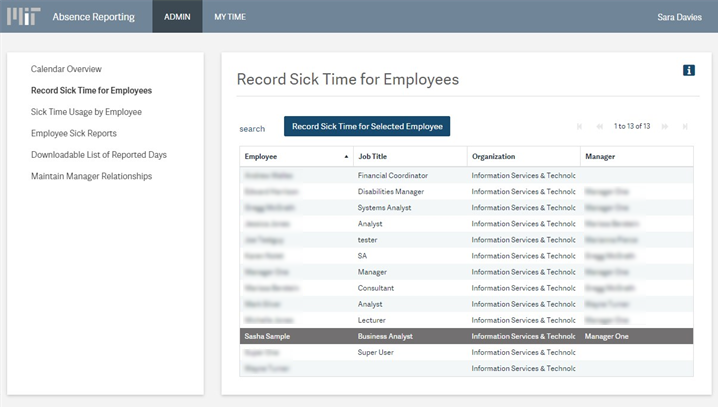Jump to the last page of results
Image resolution: width=718 pixels, height=407 pixels.
tap(685, 127)
